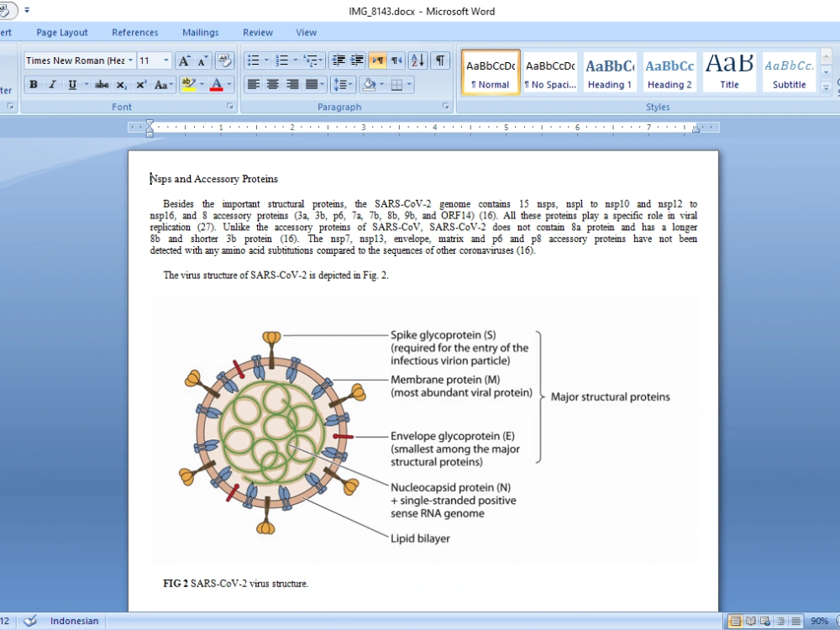This screenshot has height=630, width=840.
Task: Apply shading paint bucket fill
Action: click(369, 85)
